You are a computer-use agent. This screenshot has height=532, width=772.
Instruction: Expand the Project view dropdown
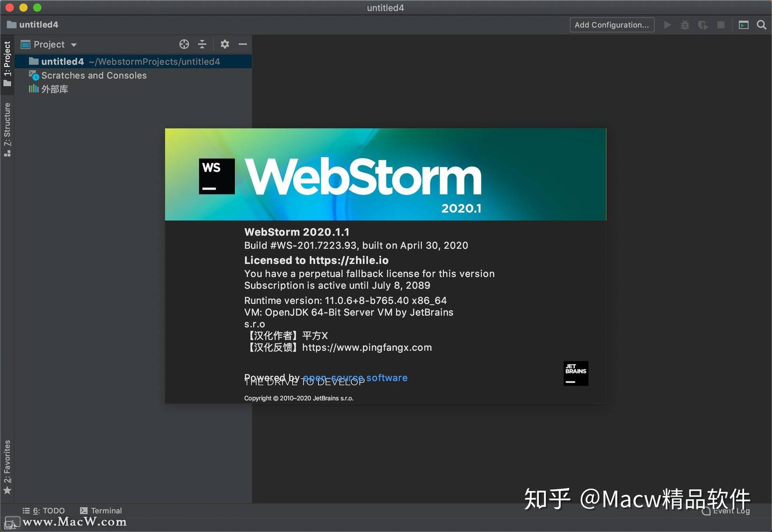(x=74, y=44)
